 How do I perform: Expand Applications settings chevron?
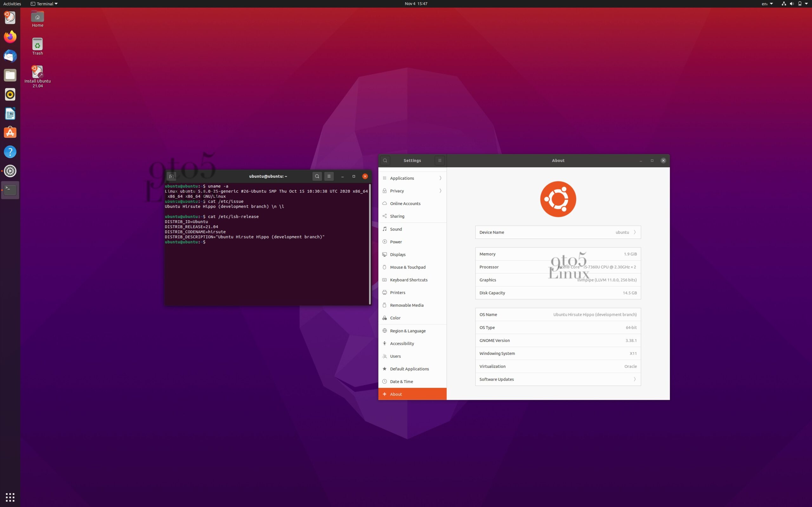[440, 178]
